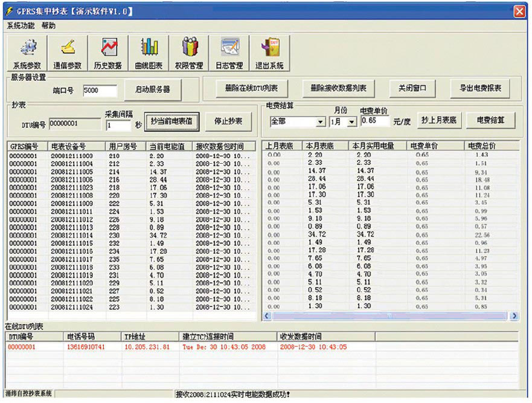Expand the 月份 dropdown showing 1月
The width and height of the screenshot is (532, 403).
352,121
